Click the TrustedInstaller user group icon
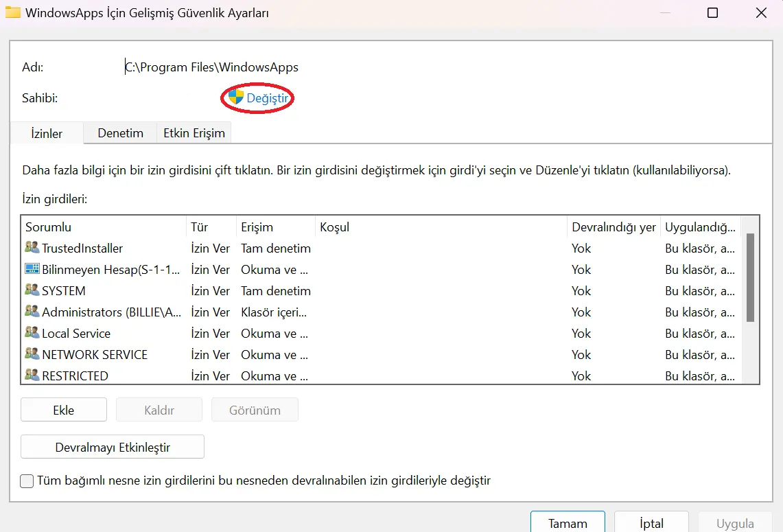783x532 pixels. pyautogui.click(x=32, y=246)
